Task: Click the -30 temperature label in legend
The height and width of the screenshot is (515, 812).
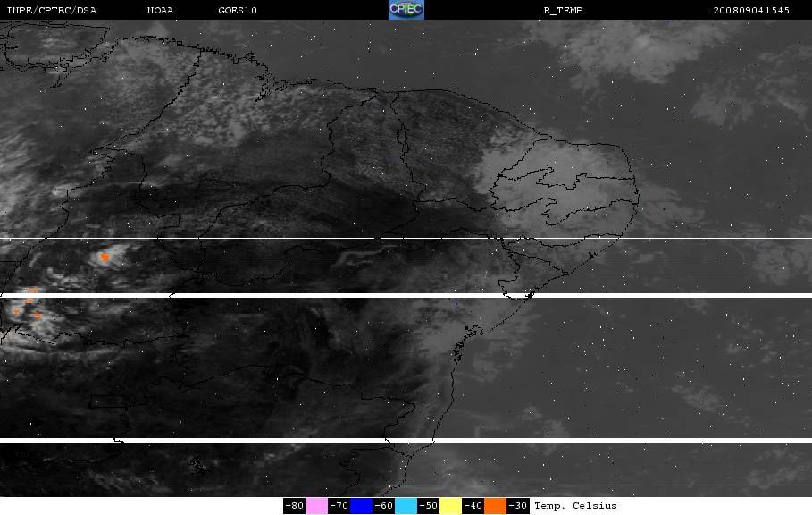Action: click(x=517, y=506)
